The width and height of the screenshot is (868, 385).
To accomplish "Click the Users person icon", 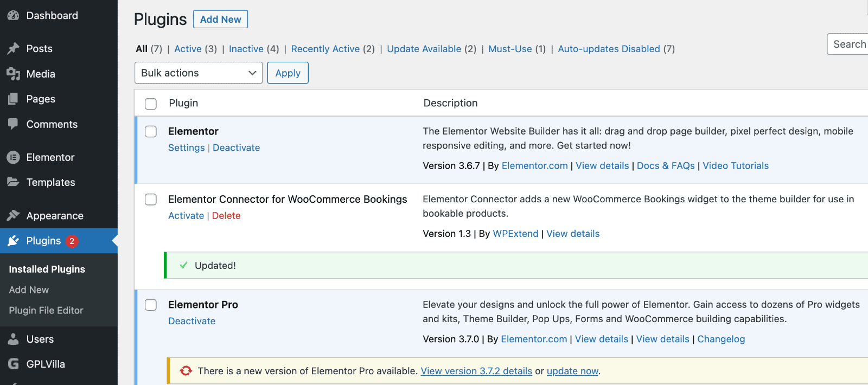I will coord(13,339).
